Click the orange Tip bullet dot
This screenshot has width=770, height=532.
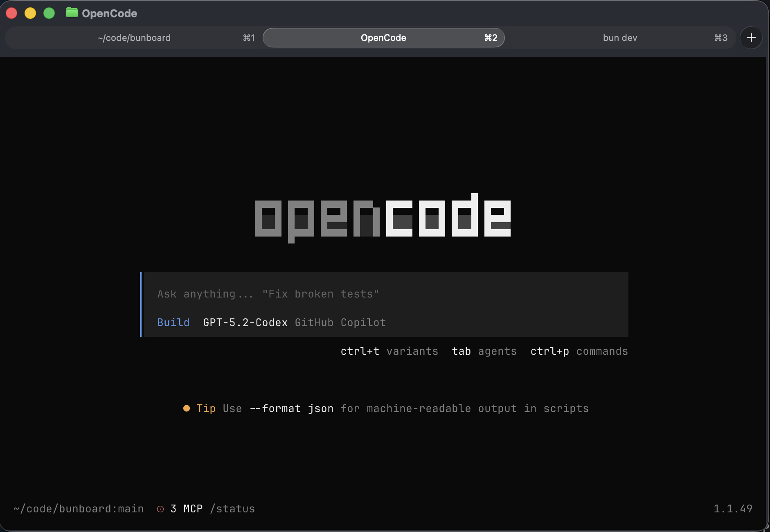click(187, 408)
